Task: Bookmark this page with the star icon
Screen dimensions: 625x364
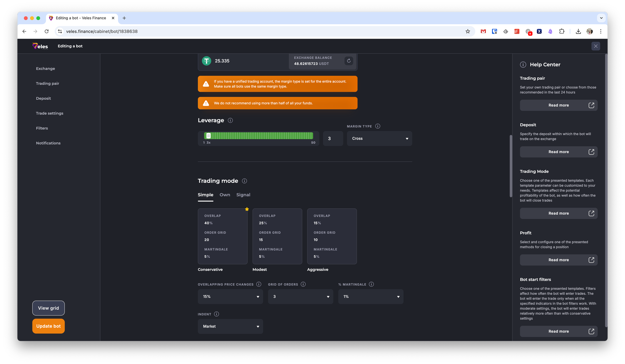Action: [x=467, y=31]
